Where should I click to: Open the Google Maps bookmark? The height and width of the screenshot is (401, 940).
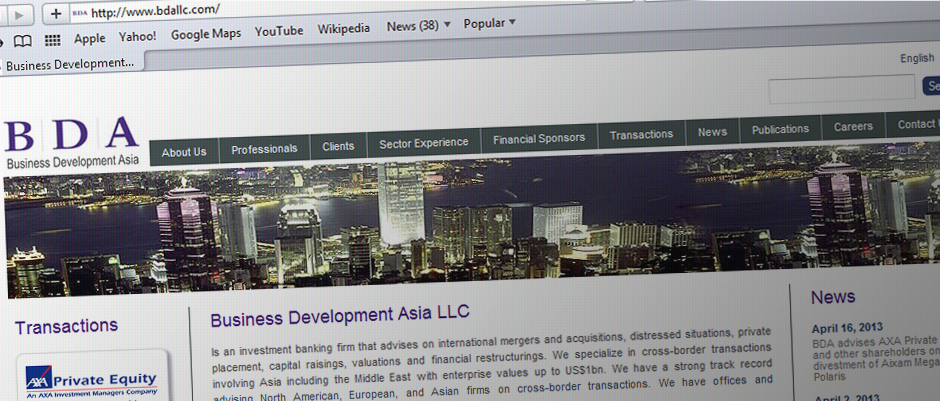click(x=206, y=34)
